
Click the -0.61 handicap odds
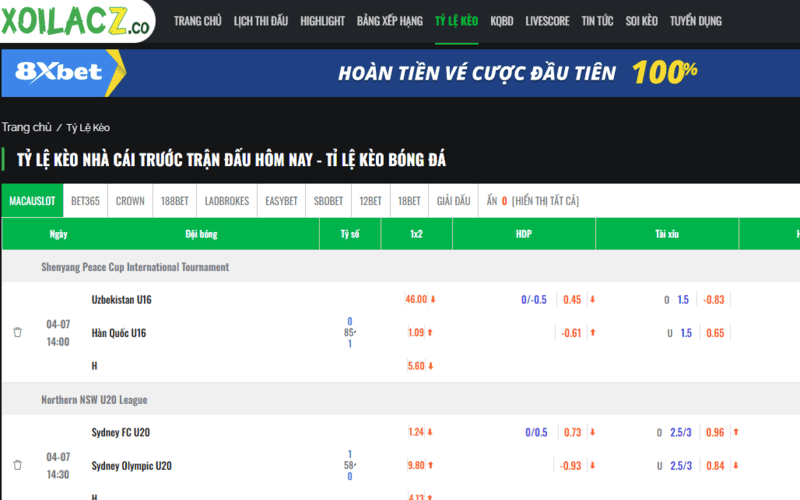571,333
